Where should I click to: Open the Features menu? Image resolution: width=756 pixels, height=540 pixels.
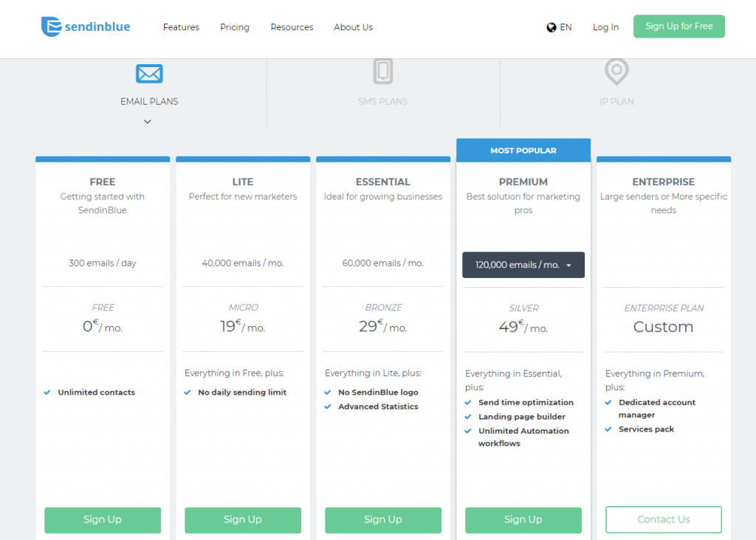coord(181,27)
